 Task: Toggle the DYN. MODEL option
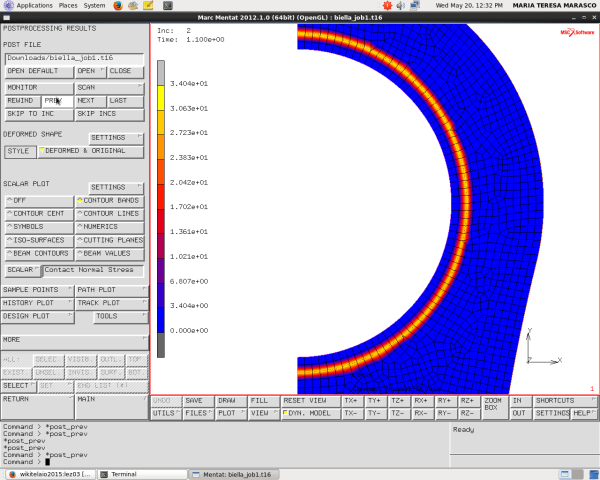(310, 413)
